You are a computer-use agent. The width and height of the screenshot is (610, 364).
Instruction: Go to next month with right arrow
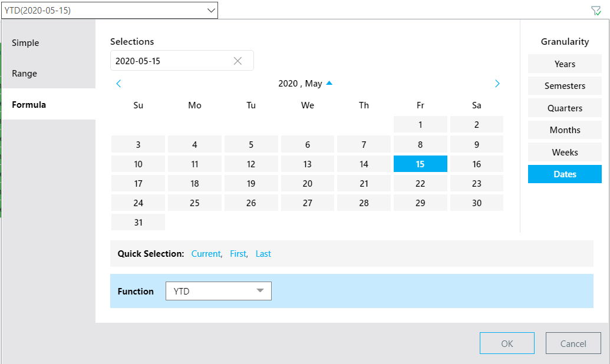click(x=497, y=84)
